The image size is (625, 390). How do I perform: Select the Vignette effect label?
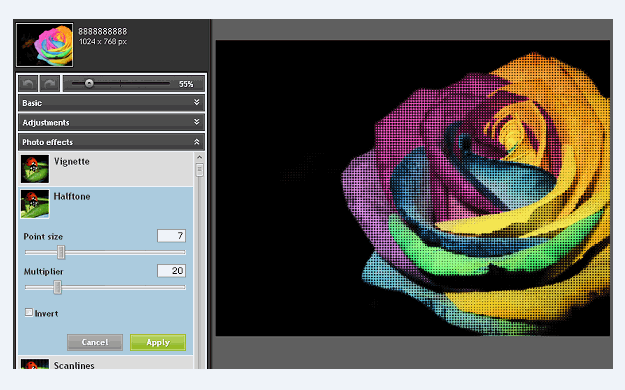(72, 162)
